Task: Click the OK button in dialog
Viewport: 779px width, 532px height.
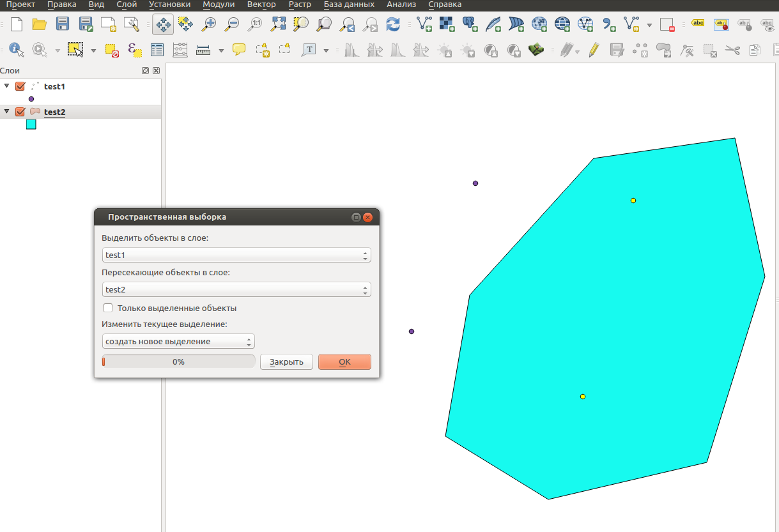Action: (344, 361)
